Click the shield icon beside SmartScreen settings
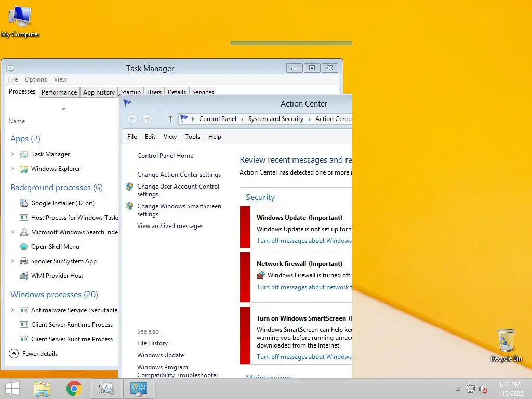The height and width of the screenshot is (399, 532). coord(129,206)
